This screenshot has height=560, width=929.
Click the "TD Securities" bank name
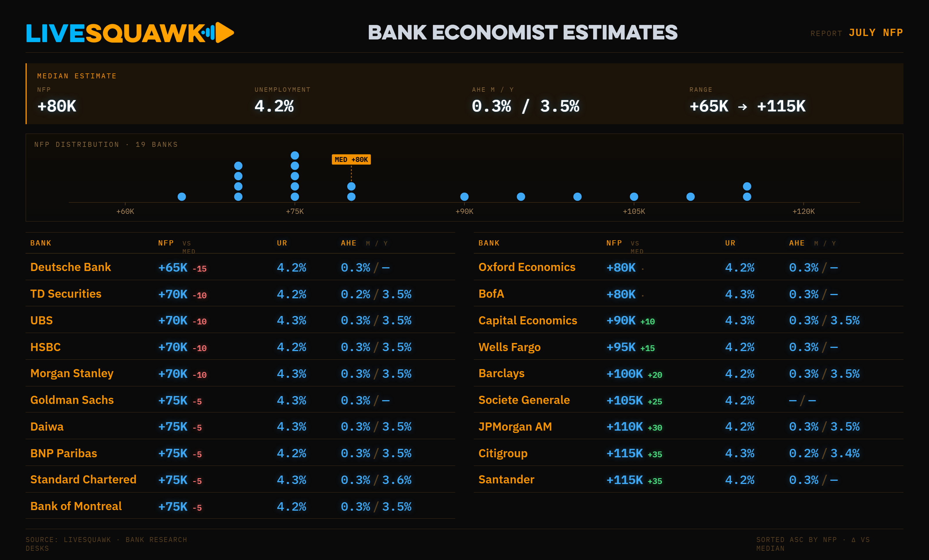[x=66, y=294]
